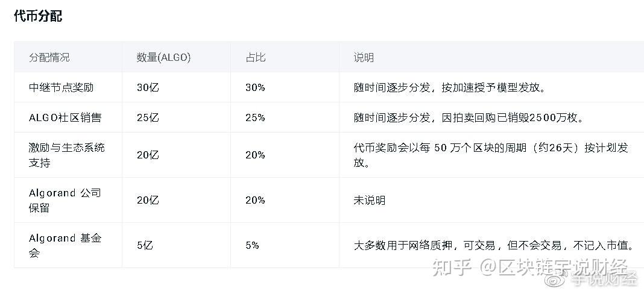Click the 25% percentage cell
The height and width of the screenshot is (294, 644).
[255, 117]
